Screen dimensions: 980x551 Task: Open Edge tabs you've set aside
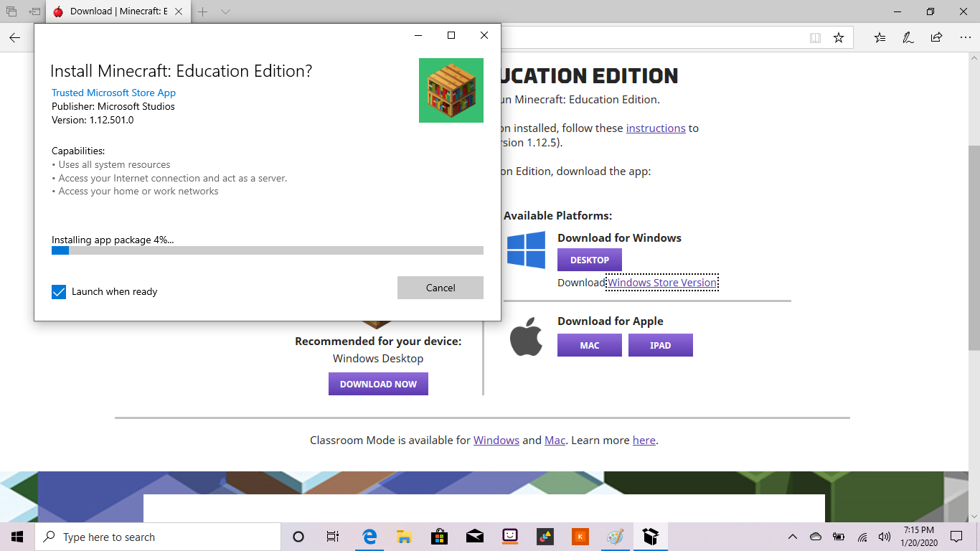click(x=11, y=11)
